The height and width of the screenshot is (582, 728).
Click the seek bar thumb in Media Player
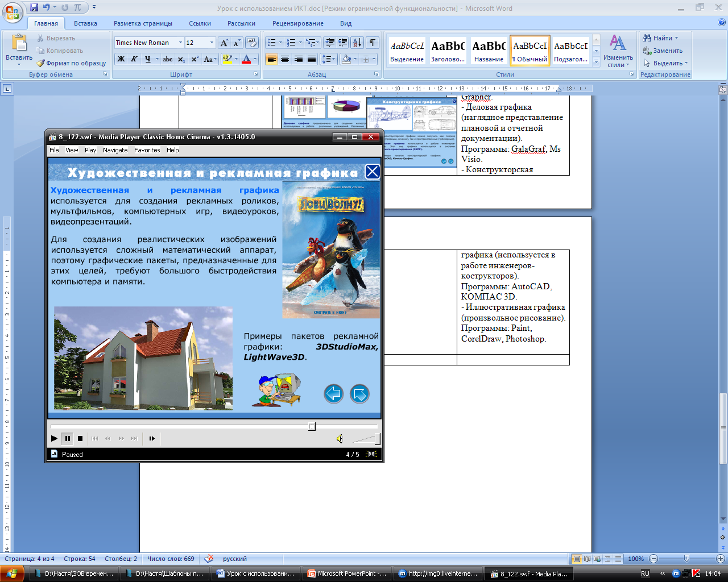312,426
